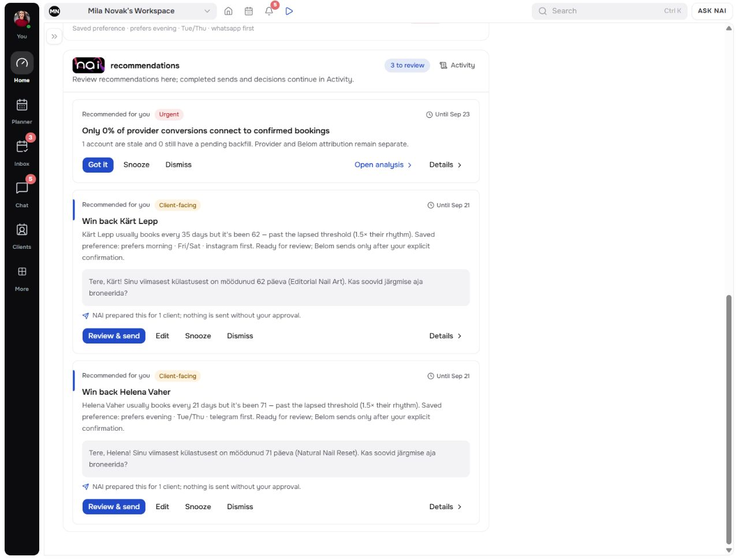Go to Home in sidebar
Viewport: 739px width, 560px height.
point(22,68)
